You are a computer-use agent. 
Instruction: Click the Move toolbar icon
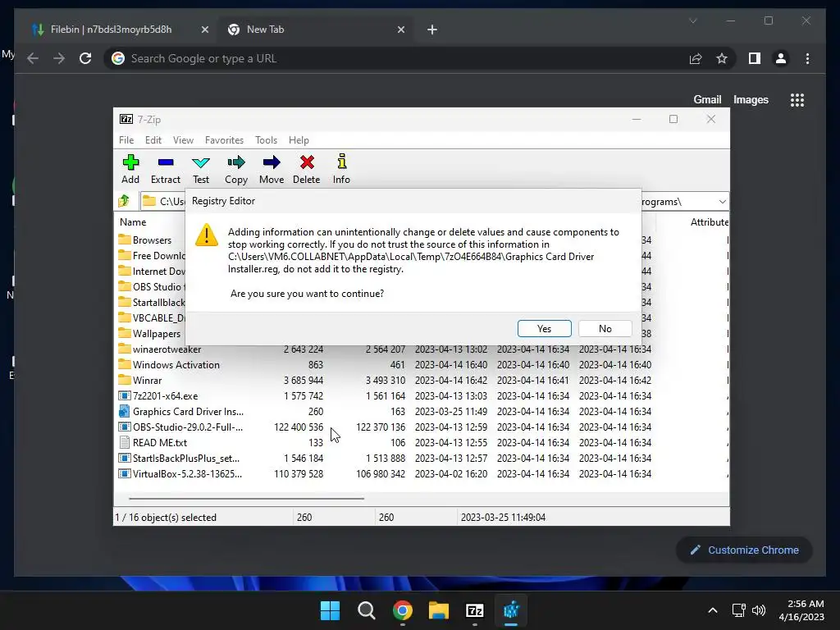point(271,162)
